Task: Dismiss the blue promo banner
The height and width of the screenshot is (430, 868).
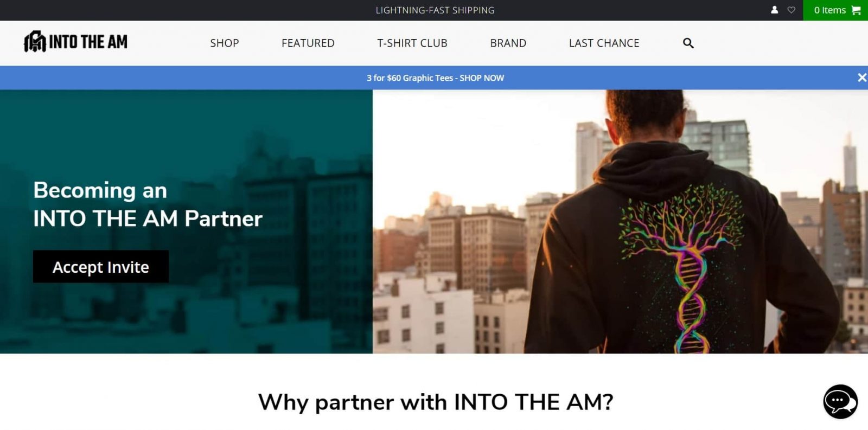Action: (x=861, y=78)
